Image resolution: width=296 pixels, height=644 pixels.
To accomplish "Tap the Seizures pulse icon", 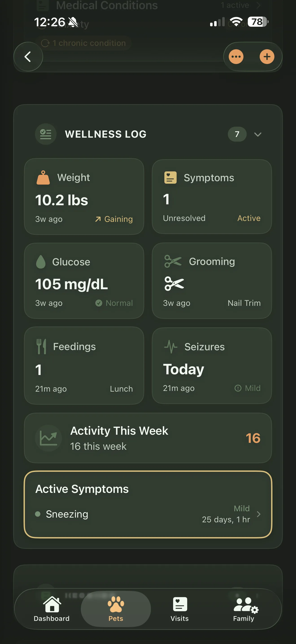I will coord(171,346).
